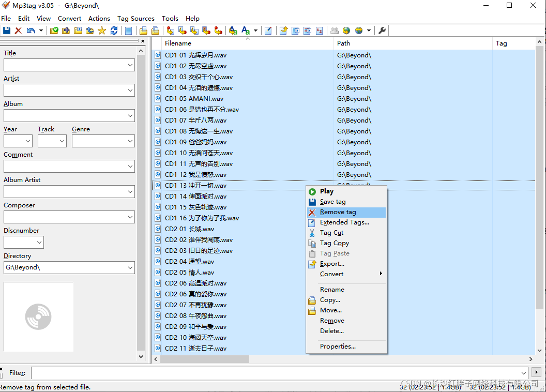Click the cover art disc placeholder
The height and width of the screenshot is (392, 546).
coord(38,316)
